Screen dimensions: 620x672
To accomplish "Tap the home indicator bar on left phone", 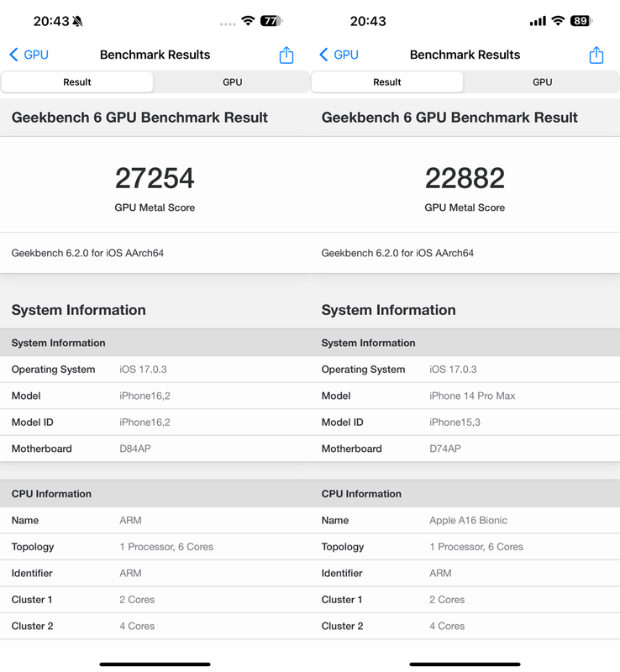I will (155, 664).
